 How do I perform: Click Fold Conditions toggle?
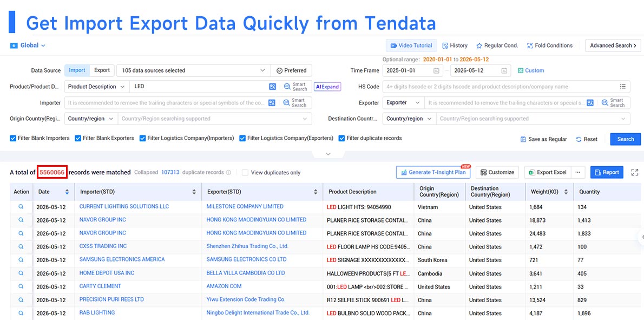549,45
